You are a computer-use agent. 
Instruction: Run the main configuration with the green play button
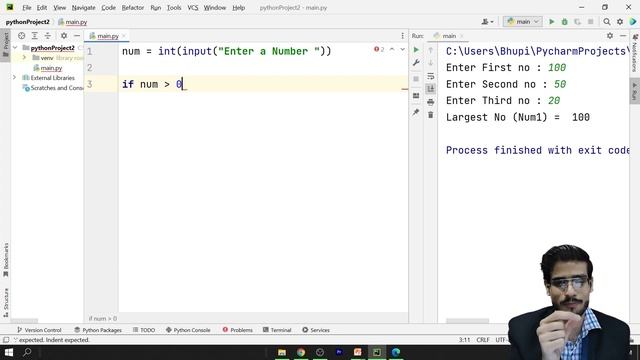click(x=551, y=22)
